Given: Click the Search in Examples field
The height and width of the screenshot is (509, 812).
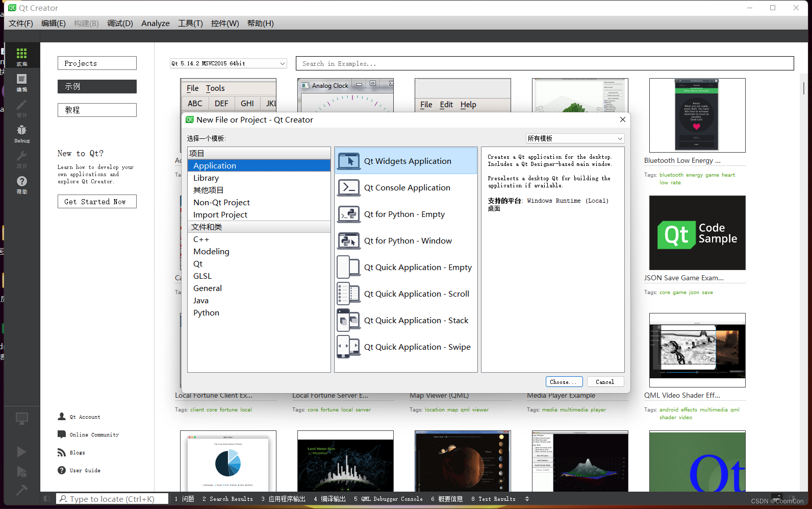Looking at the screenshot, I should 545,63.
